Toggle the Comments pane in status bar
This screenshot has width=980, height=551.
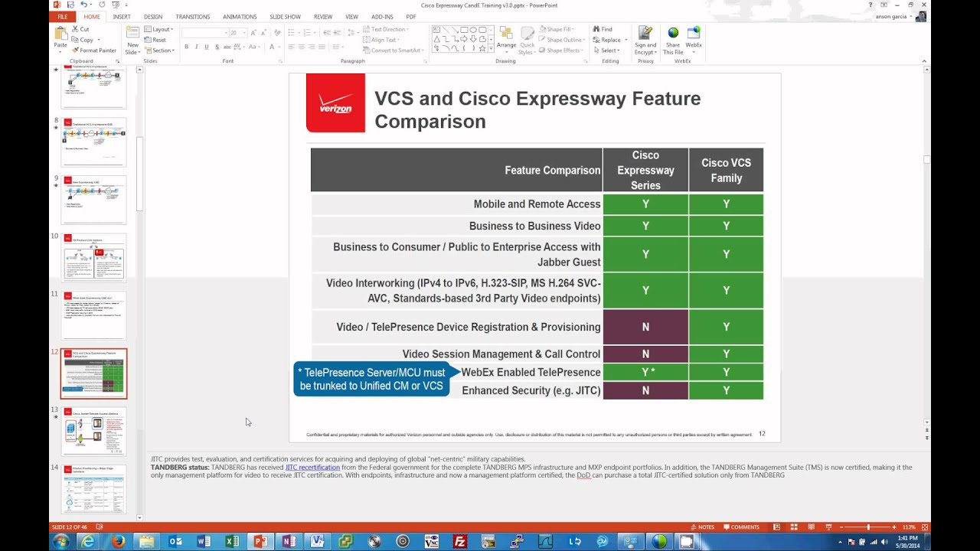point(740,527)
